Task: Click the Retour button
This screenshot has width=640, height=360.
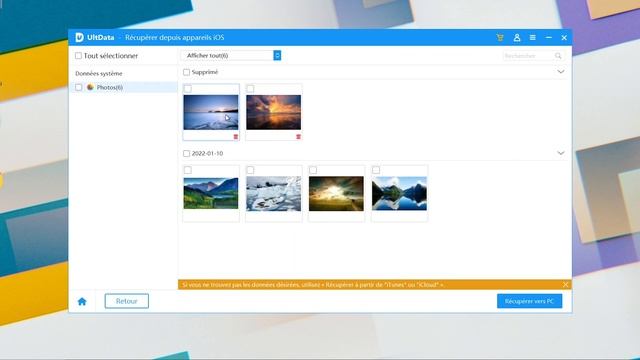Action: [127, 301]
